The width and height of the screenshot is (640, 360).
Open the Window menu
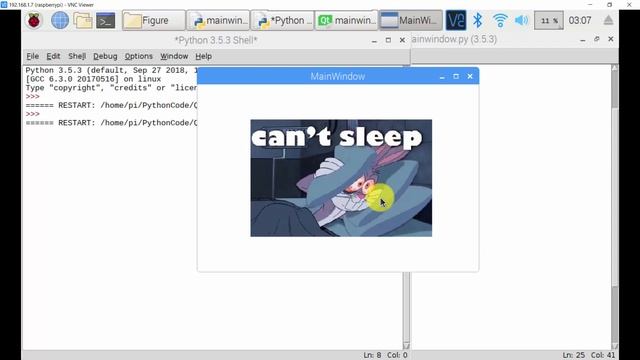(174, 56)
